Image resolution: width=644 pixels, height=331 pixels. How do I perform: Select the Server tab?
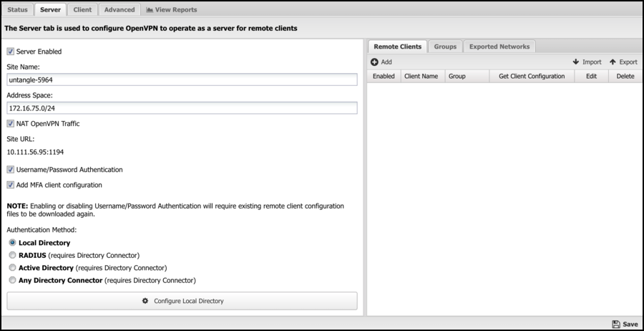pos(50,9)
